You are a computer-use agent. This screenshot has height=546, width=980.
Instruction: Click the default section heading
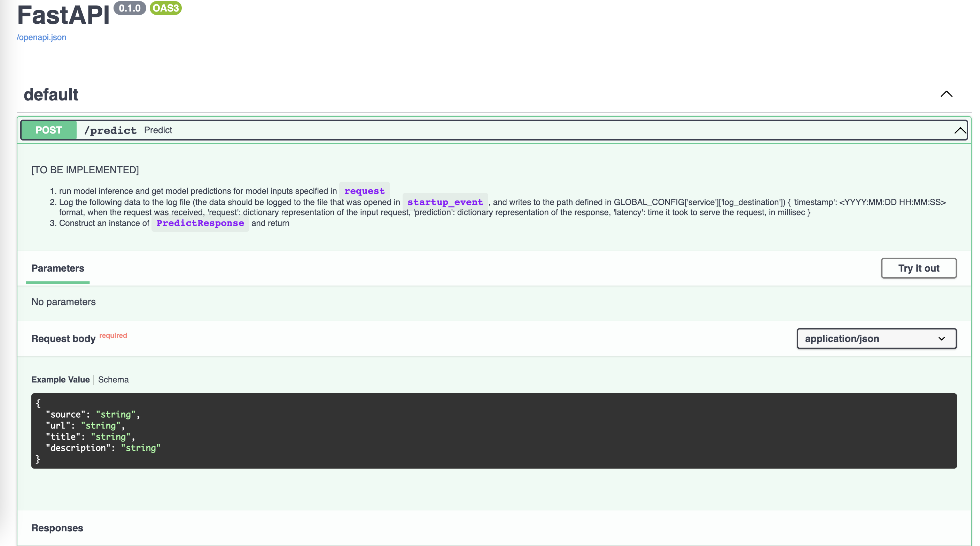[x=51, y=95]
